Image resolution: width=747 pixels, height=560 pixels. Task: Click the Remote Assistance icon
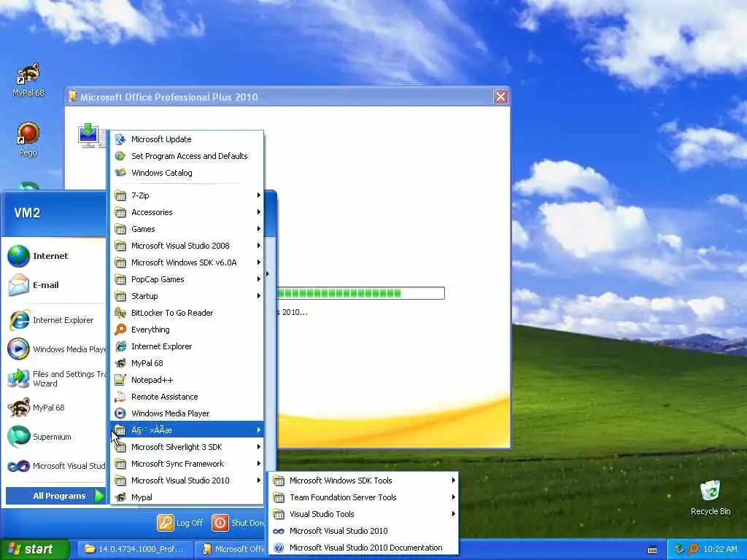click(120, 396)
